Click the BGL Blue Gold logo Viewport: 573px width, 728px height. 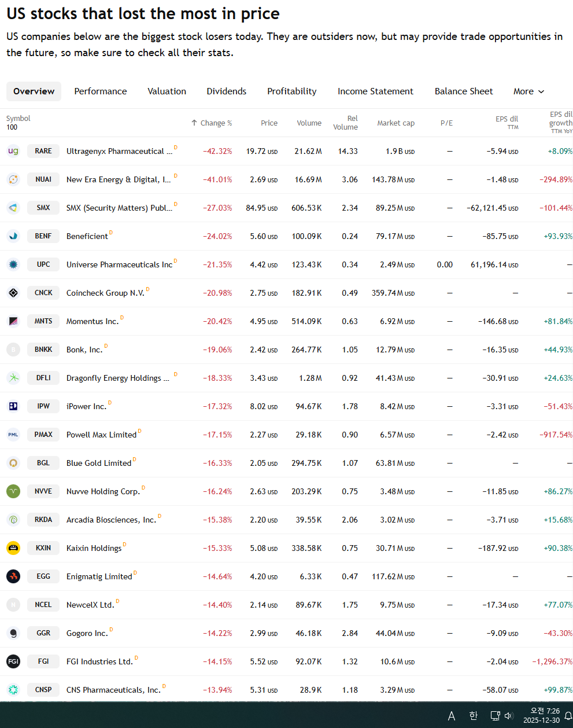point(13,463)
